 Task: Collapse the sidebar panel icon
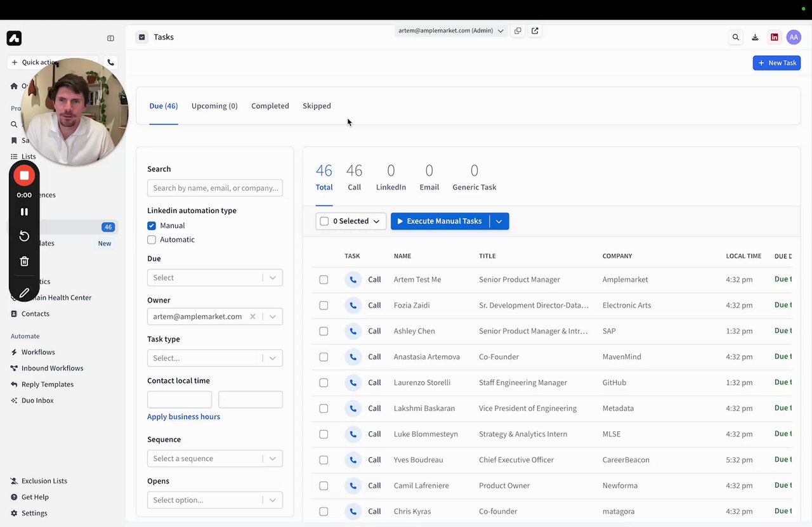[110, 38]
